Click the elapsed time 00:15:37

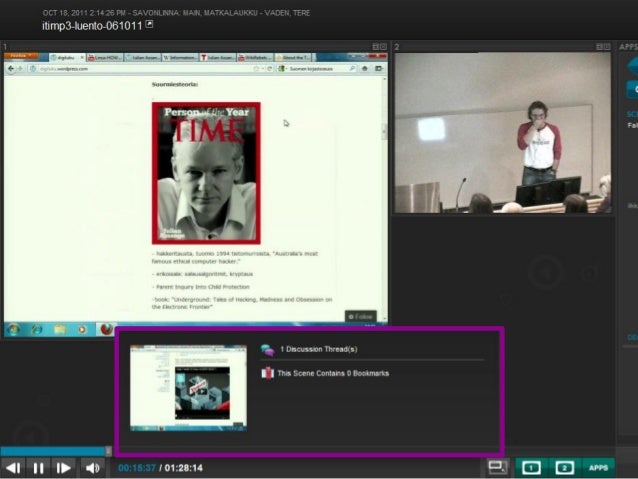pos(137,468)
